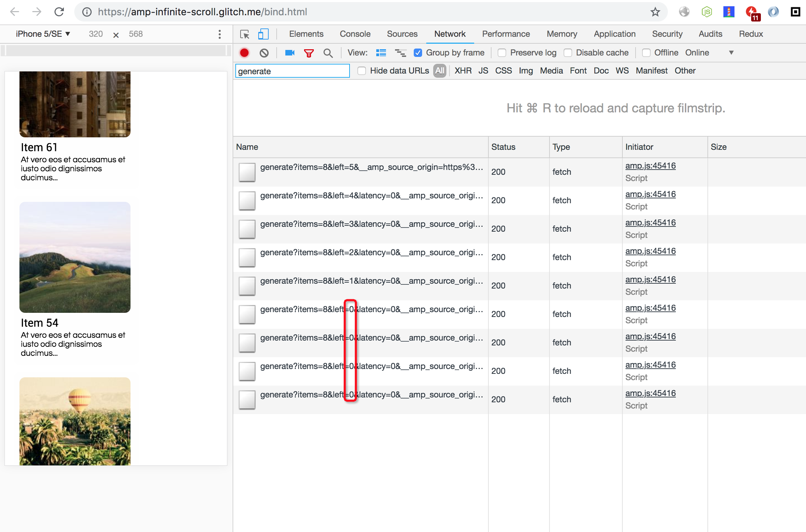Uncheck Group by frame checkbox

pos(418,53)
